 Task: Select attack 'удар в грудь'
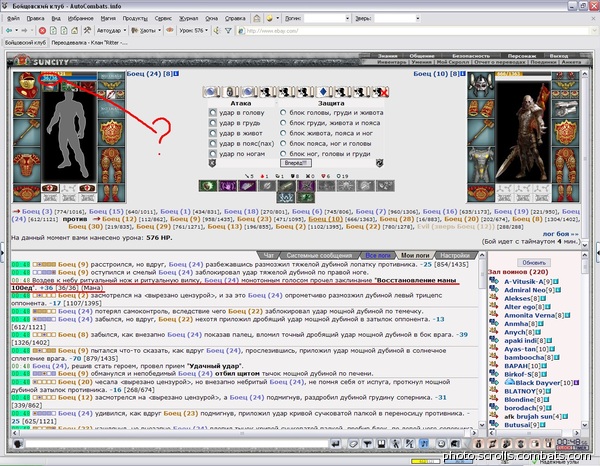(x=212, y=123)
